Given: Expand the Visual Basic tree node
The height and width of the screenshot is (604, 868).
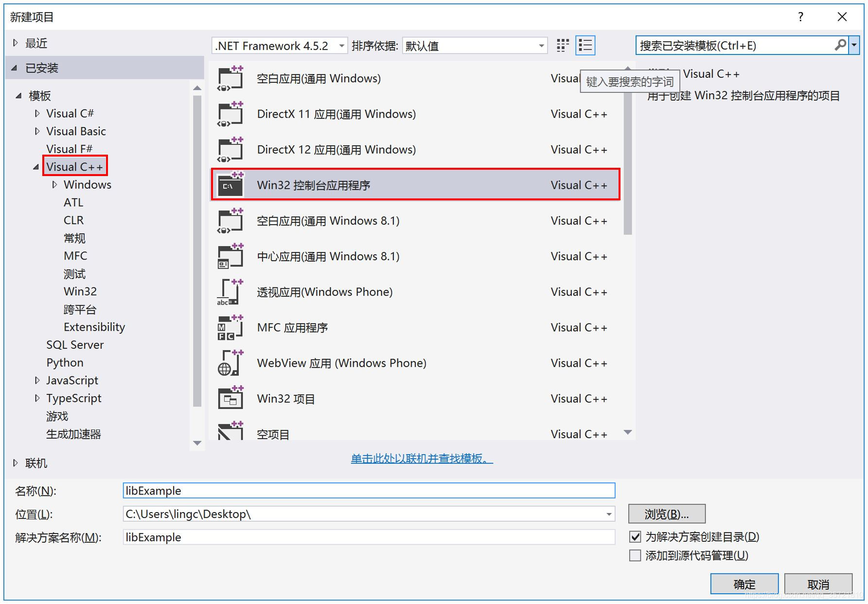Looking at the screenshot, I should (37, 131).
